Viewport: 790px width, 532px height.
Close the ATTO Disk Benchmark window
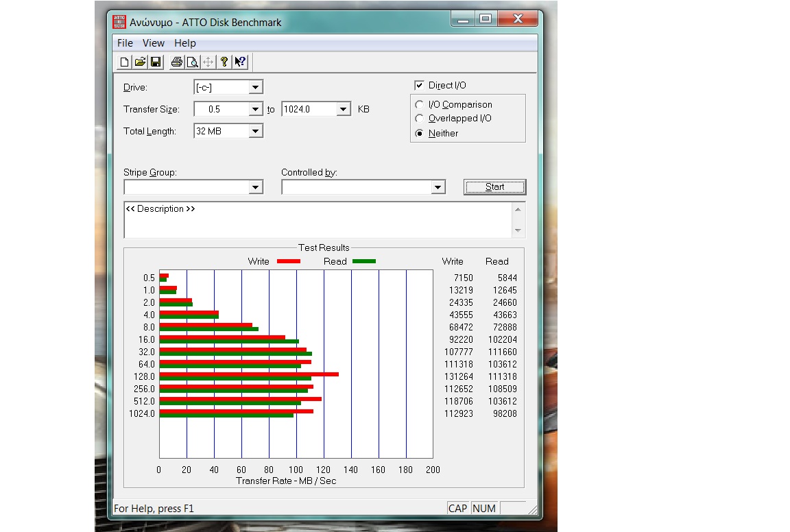[518, 19]
